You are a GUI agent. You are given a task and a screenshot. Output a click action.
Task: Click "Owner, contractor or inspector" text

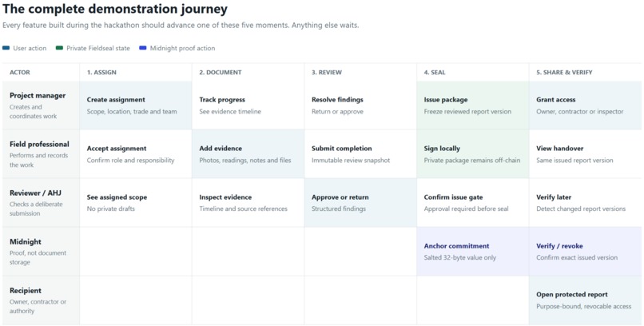[x=580, y=111]
